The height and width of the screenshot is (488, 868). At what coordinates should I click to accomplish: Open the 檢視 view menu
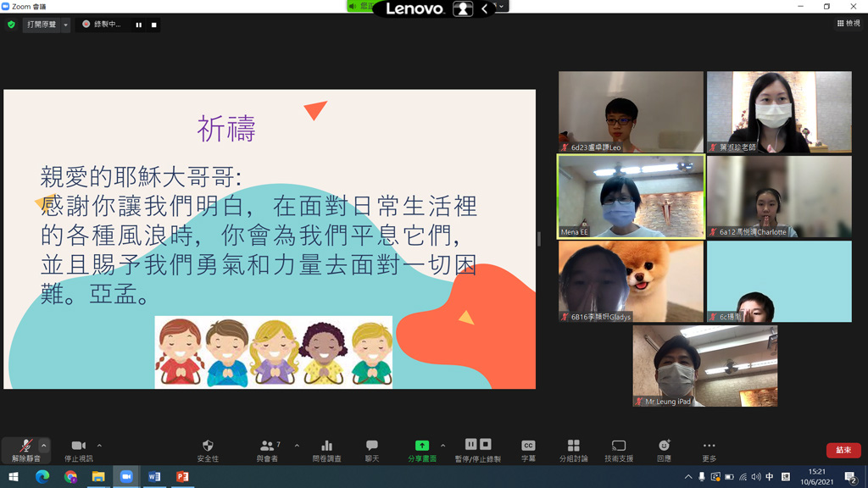click(849, 24)
